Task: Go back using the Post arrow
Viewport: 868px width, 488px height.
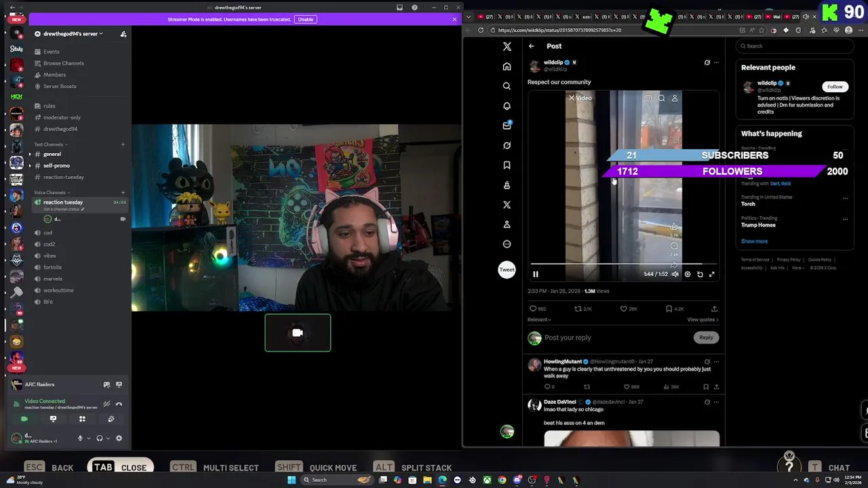Action: pyautogui.click(x=532, y=46)
